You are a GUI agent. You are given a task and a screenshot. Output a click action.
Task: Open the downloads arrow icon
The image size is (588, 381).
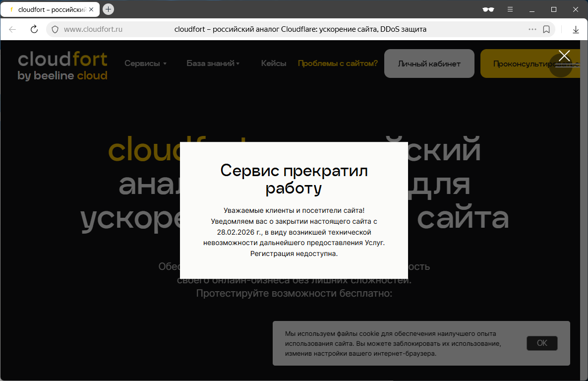576,29
